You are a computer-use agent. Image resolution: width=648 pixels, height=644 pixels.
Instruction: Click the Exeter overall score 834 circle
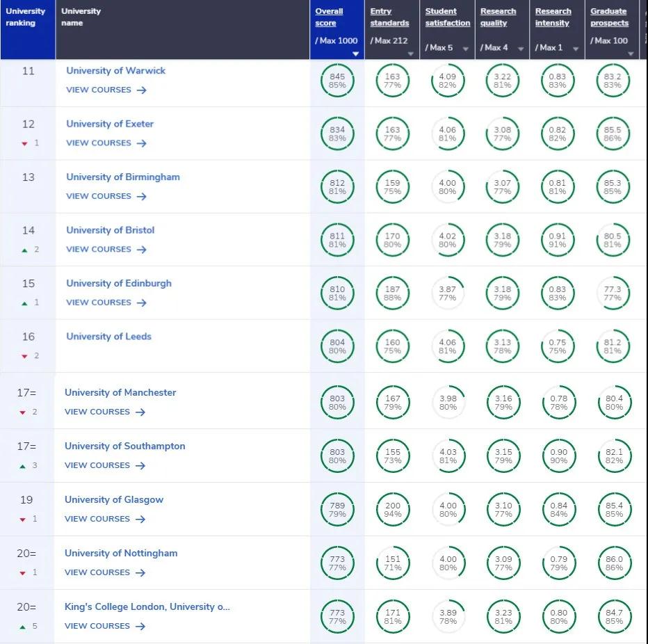337,134
